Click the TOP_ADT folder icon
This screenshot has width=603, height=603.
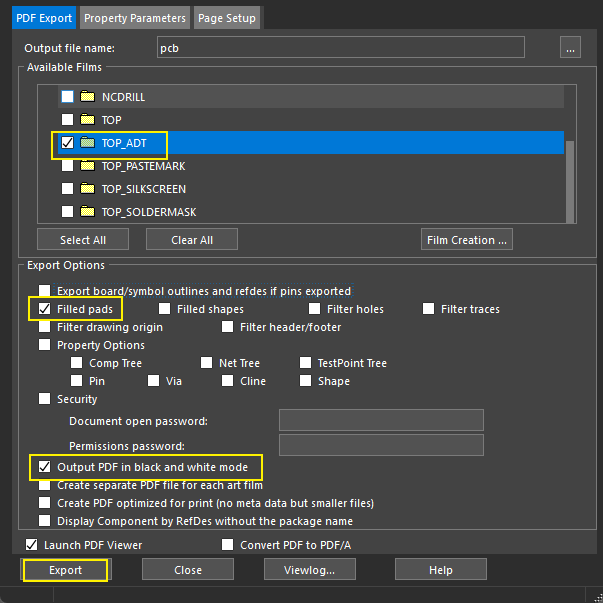coord(87,143)
